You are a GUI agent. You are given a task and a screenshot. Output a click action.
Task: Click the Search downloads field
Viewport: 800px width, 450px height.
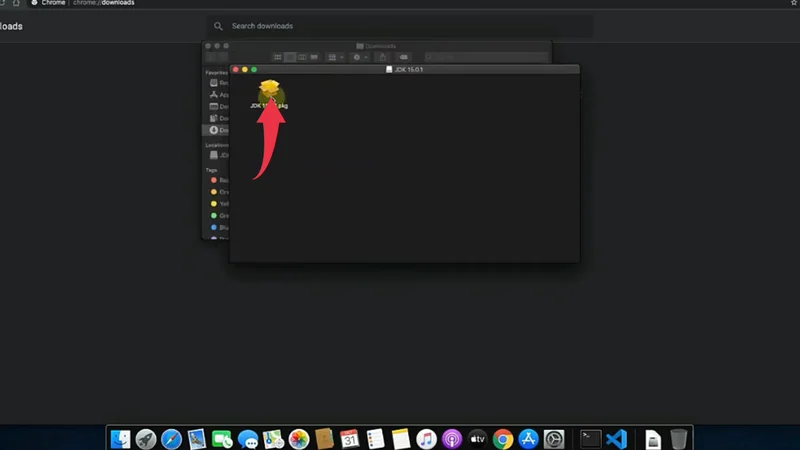[400, 26]
